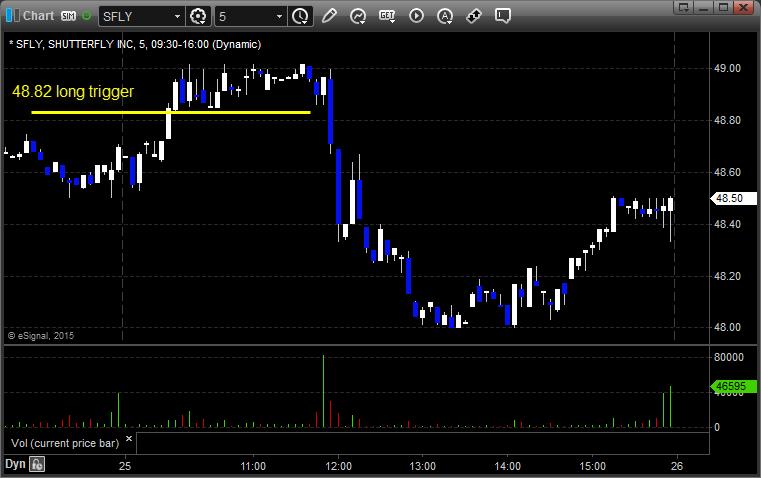Toggle the lock icon next to Dyn

click(x=37, y=464)
